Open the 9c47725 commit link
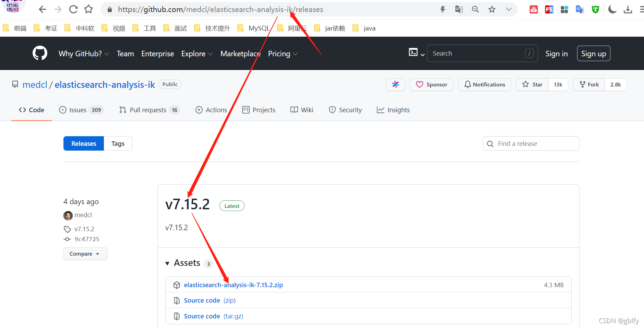This screenshot has width=644, height=328. [87, 239]
